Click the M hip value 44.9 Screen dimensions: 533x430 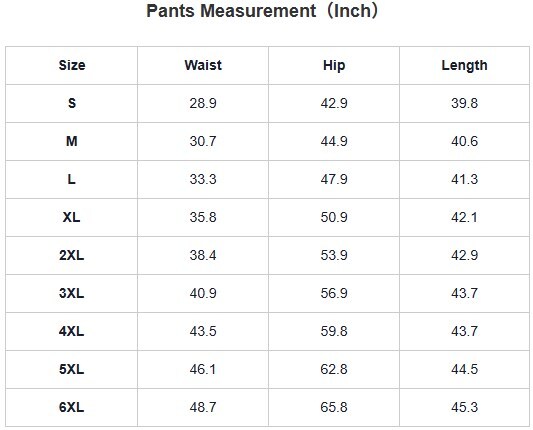334,141
